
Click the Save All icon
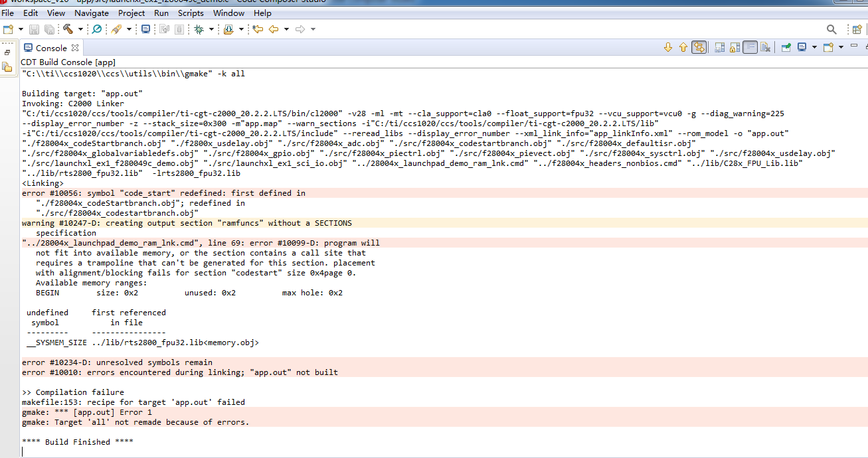pos(49,29)
